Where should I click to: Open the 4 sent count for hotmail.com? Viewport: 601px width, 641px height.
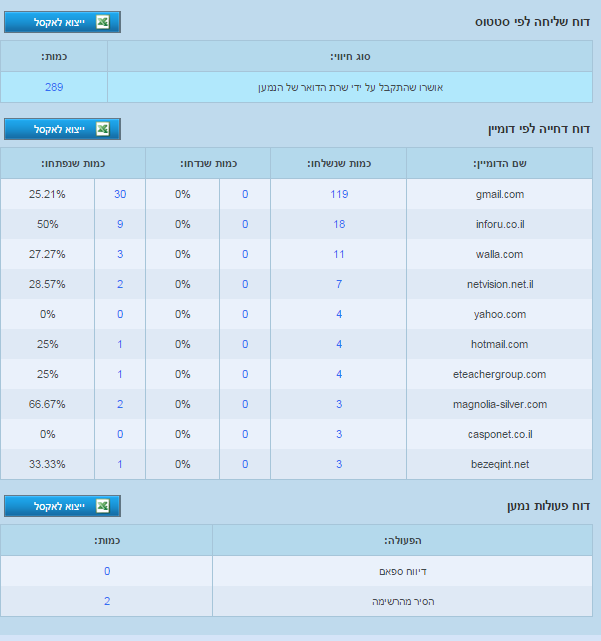[x=339, y=344]
